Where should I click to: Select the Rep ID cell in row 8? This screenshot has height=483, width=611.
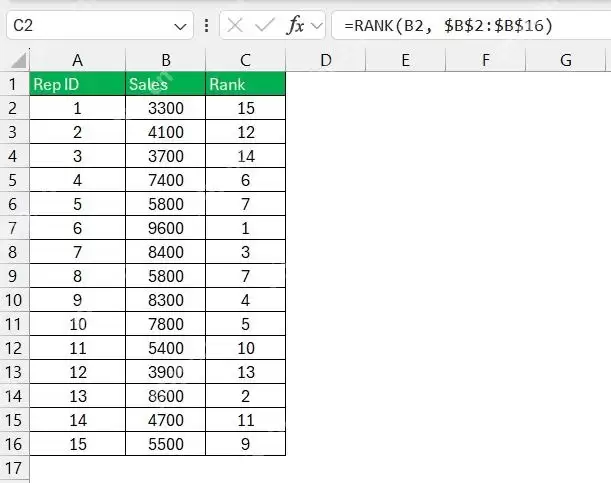click(78, 252)
